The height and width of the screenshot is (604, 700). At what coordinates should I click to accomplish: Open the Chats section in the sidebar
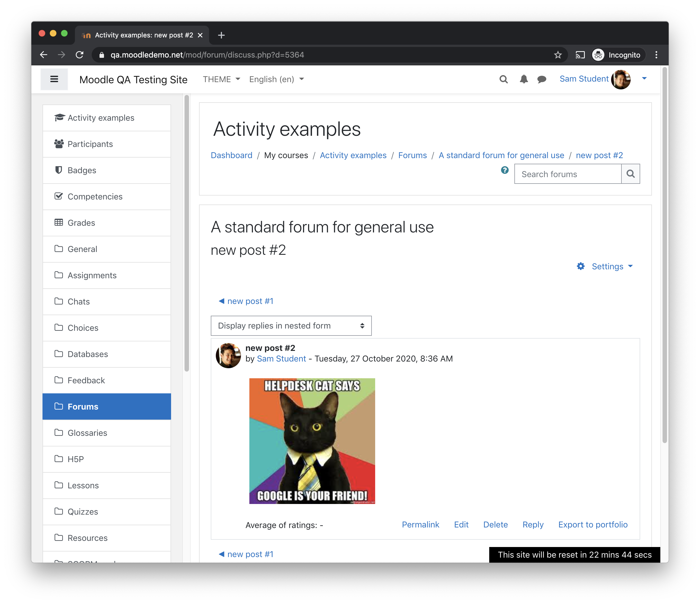pyautogui.click(x=107, y=301)
